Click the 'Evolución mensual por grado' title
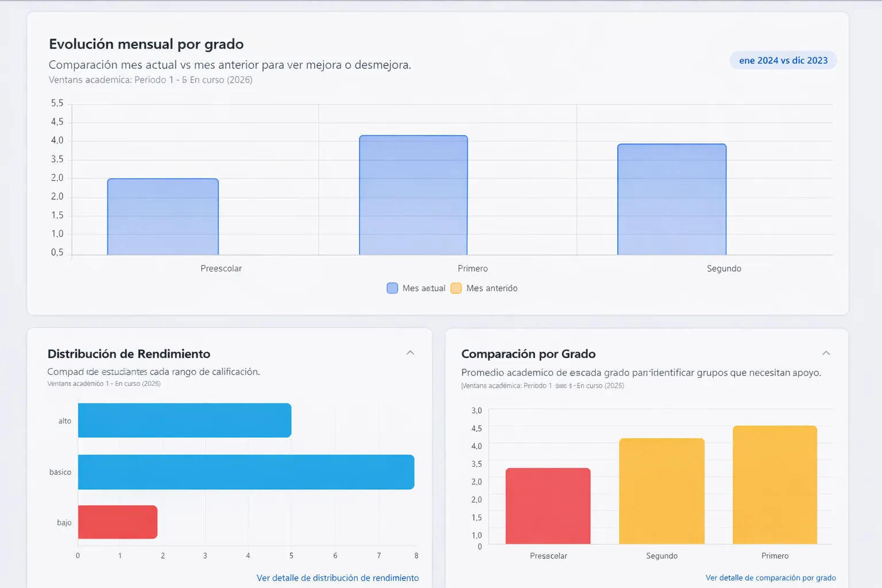This screenshot has width=882, height=588. pos(146,44)
